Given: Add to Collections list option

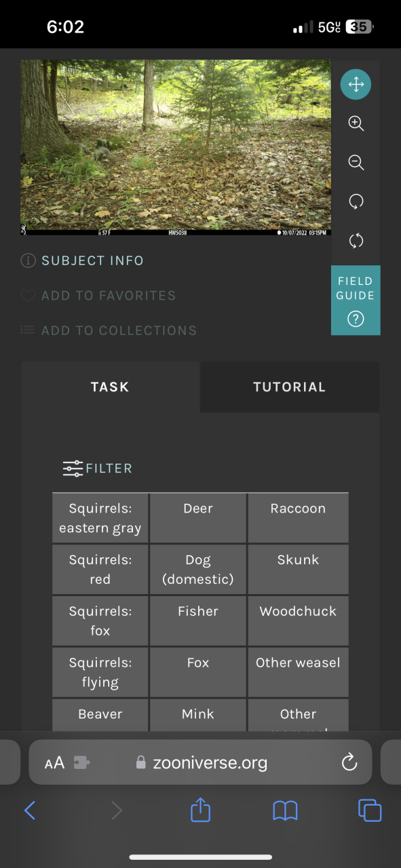Looking at the screenshot, I should tap(109, 331).
